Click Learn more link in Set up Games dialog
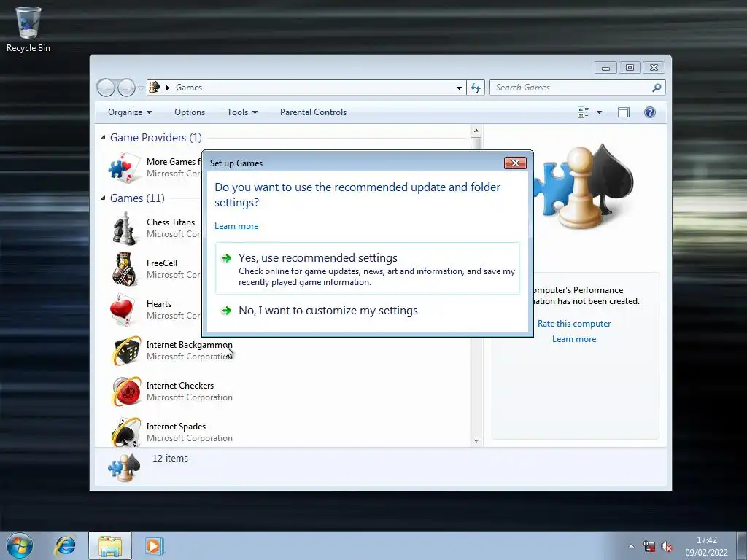The image size is (747, 560). click(x=236, y=226)
